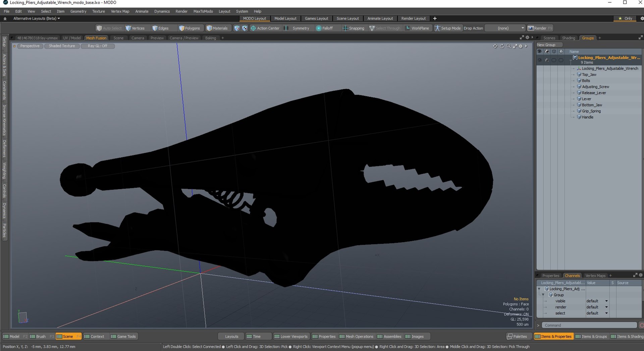Toggle the Symmetry tool
This screenshot has height=351, width=644.
[x=297, y=28]
